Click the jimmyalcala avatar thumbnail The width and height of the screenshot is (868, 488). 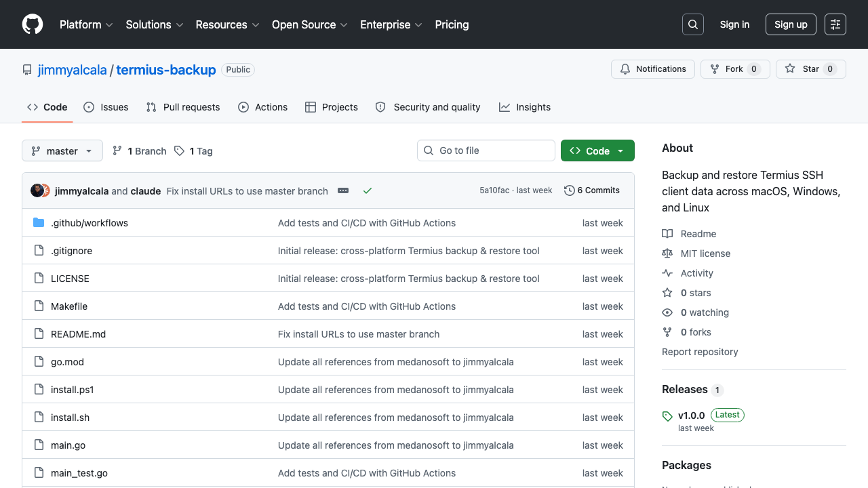tap(37, 190)
